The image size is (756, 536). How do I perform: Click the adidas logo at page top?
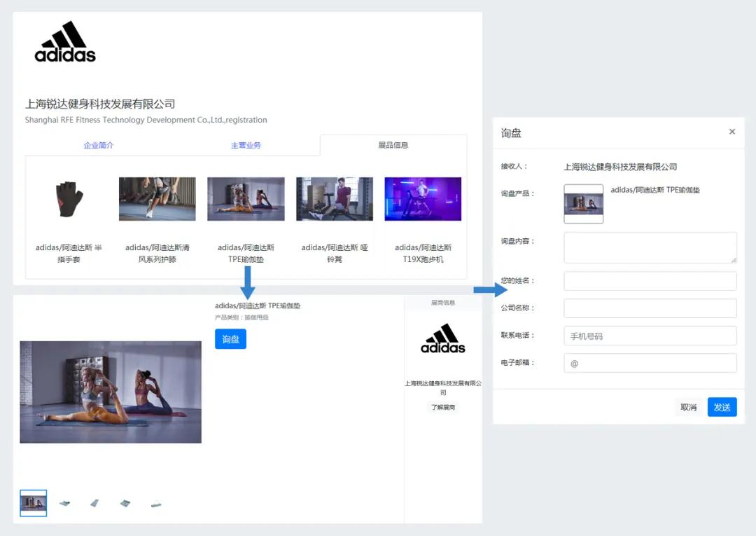(65, 41)
